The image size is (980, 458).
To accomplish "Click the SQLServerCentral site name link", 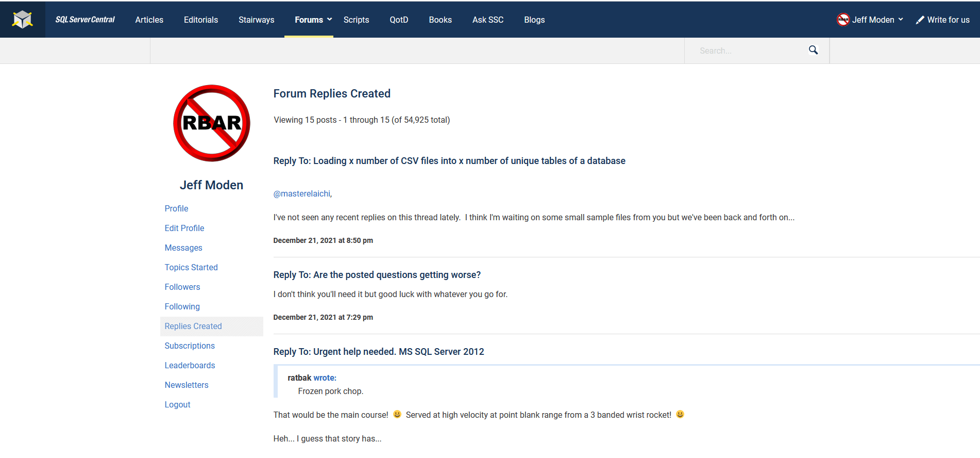I will point(85,20).
